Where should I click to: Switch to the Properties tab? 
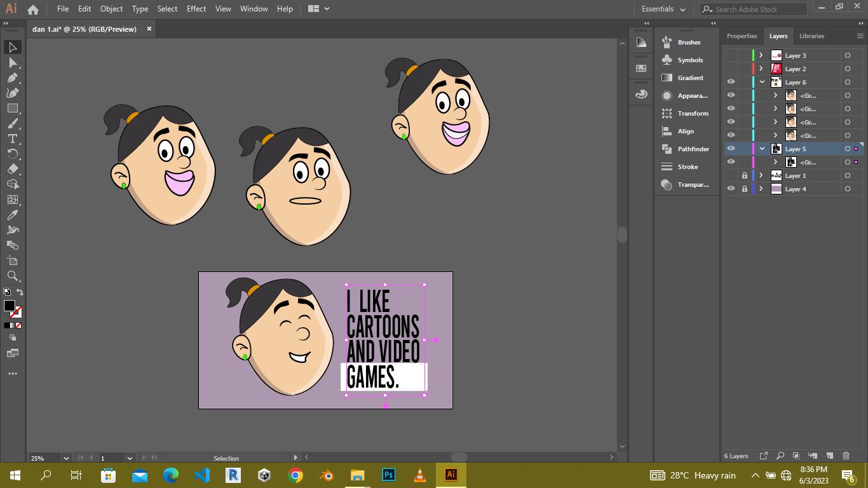coord(742,36)
